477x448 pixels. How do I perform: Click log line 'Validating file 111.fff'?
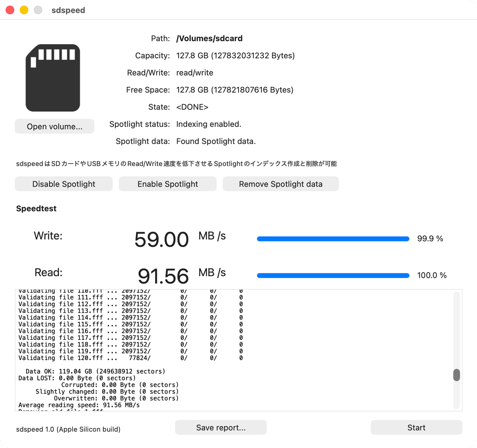[x=130, y=297]
